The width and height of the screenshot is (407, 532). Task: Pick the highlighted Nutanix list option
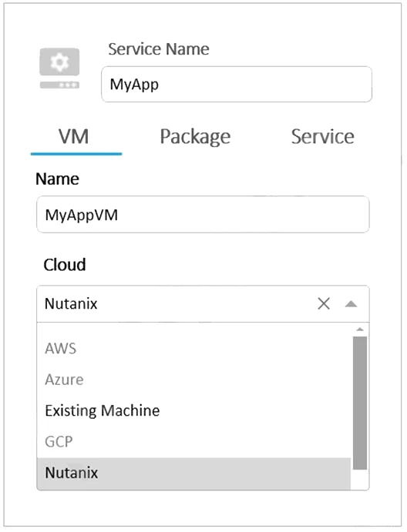[193, 473]
